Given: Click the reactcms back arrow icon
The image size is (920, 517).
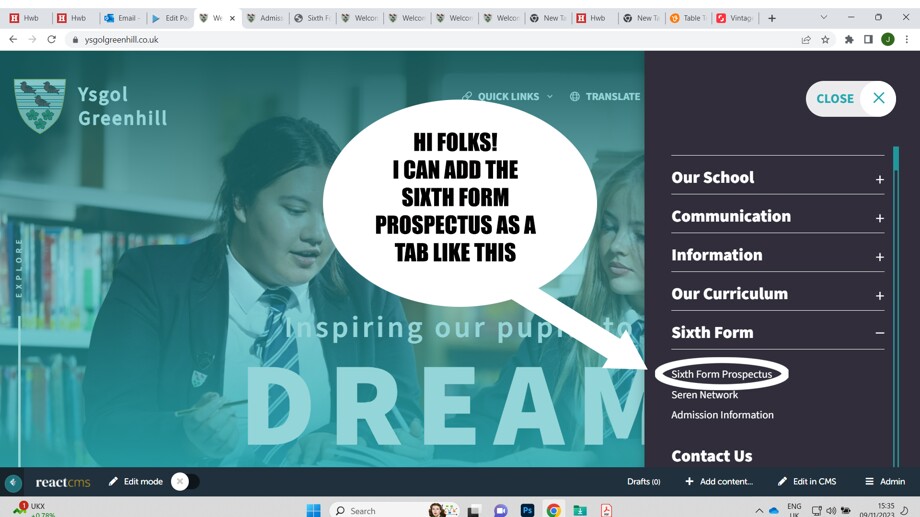Looking at the screenshot, I should (14, 482).
